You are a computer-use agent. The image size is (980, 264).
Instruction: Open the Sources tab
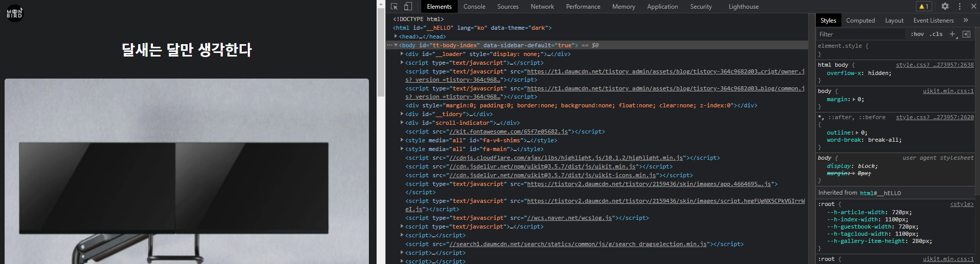507,7
